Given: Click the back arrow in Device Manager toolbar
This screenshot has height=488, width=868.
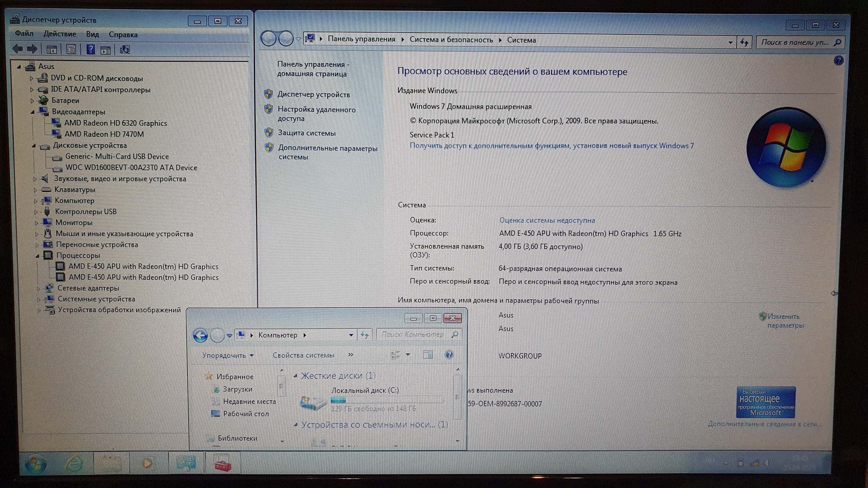Looking at the screenshot, I should tap(17, 49).
